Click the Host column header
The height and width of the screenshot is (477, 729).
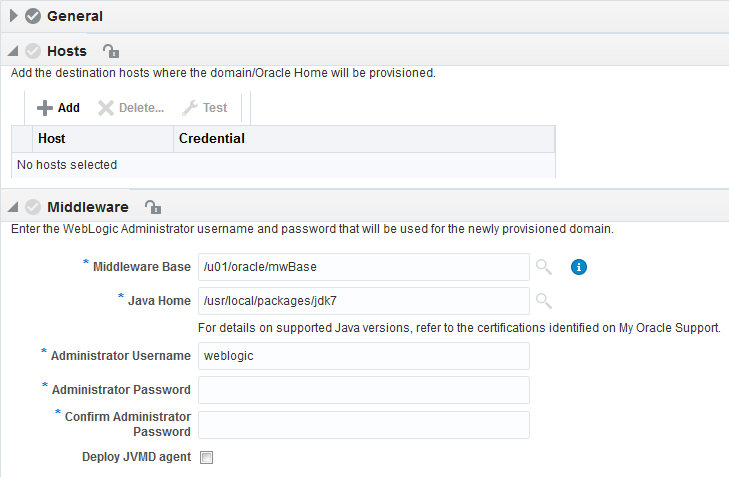click(x=52, y=138)
